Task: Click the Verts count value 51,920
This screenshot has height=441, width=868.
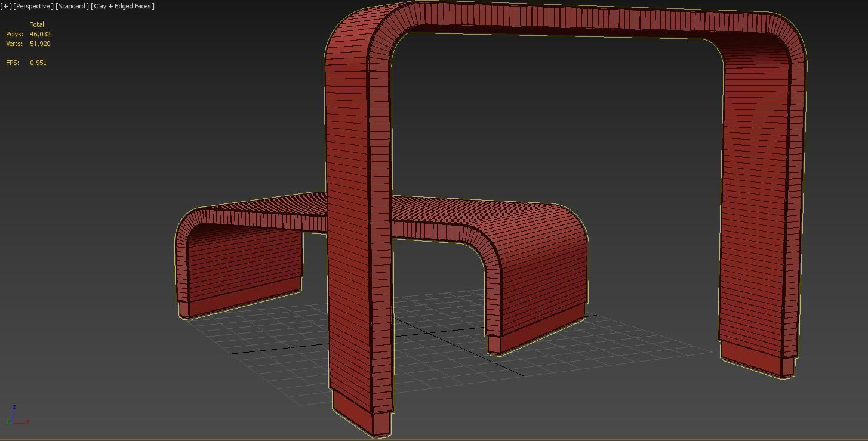Action: point(40,44)
